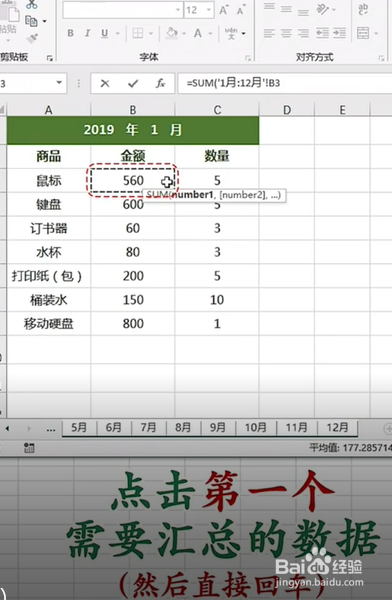
Task: Cancel the formula entry with X
Action: pyautogui.click(x=105, y=83)
